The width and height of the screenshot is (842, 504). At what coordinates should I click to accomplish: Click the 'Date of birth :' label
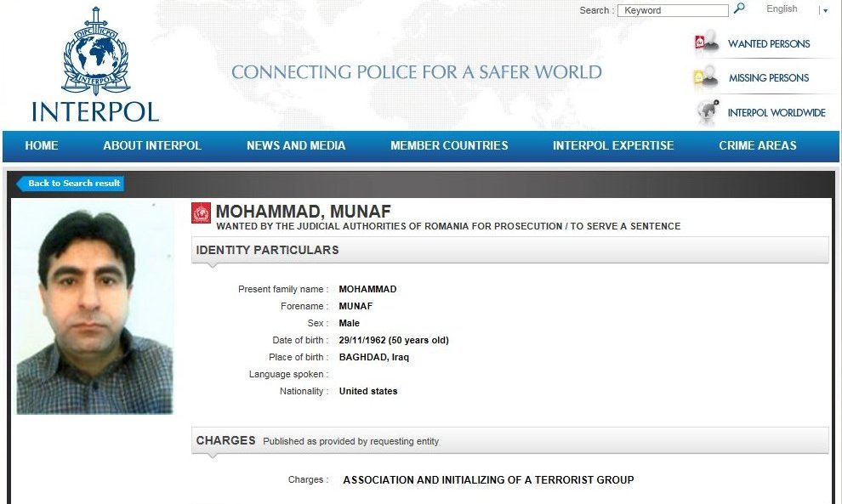point(300,340)
